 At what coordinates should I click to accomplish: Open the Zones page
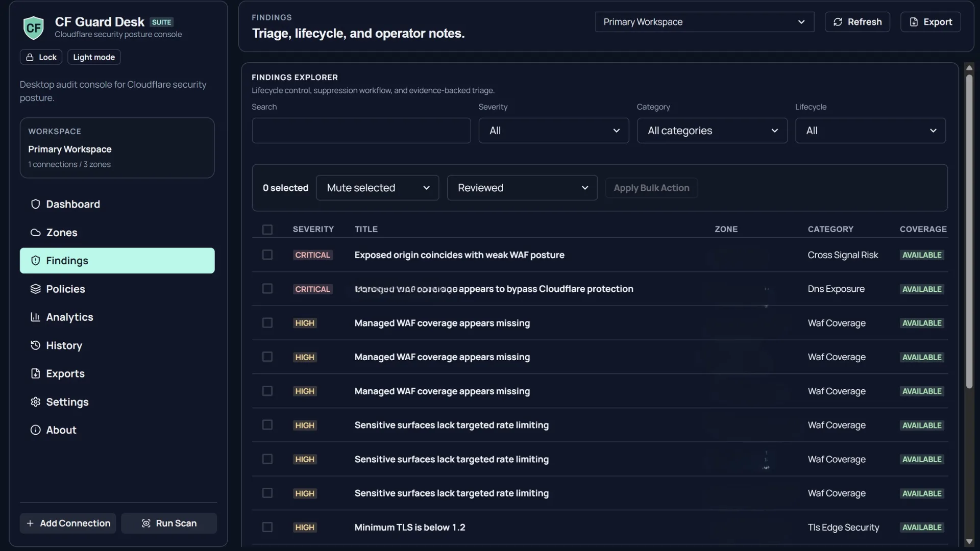[x=117, y=233]
